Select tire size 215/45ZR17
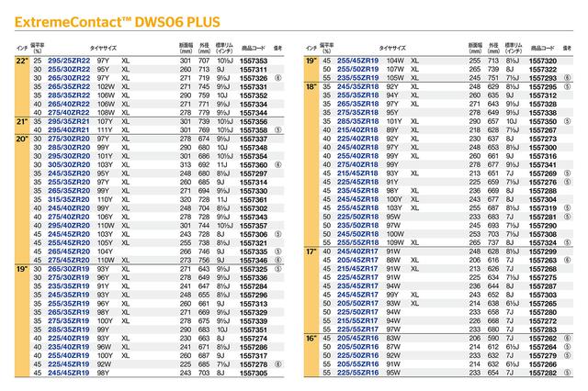 (x=357, y=269)
